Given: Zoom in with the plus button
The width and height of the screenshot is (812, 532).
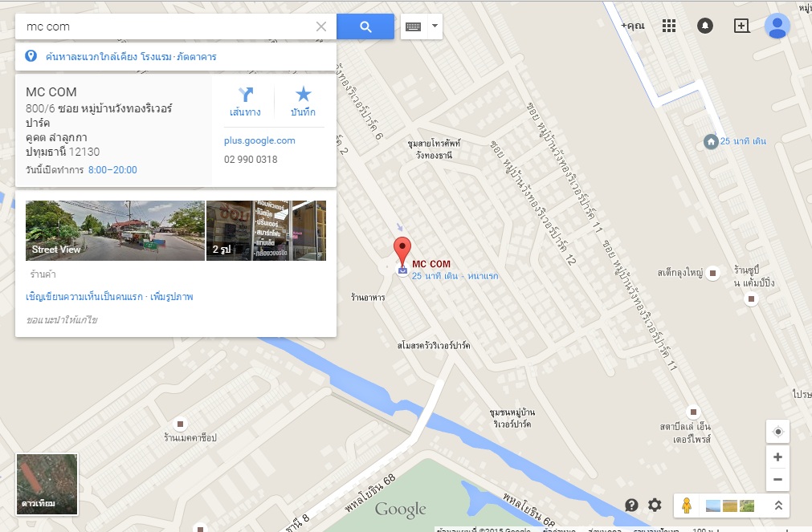Looking at the screenshot, I should click(x=777, y=457).
